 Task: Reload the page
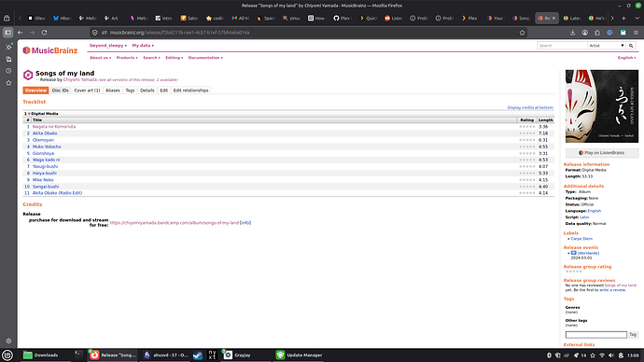pyautogui.click(x=44, y=33)
